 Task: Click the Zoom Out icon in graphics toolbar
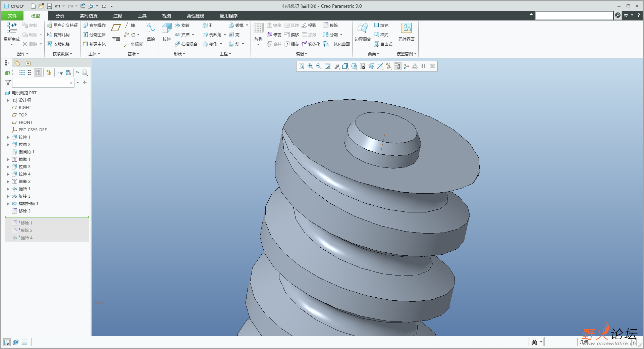click(319, 66)
